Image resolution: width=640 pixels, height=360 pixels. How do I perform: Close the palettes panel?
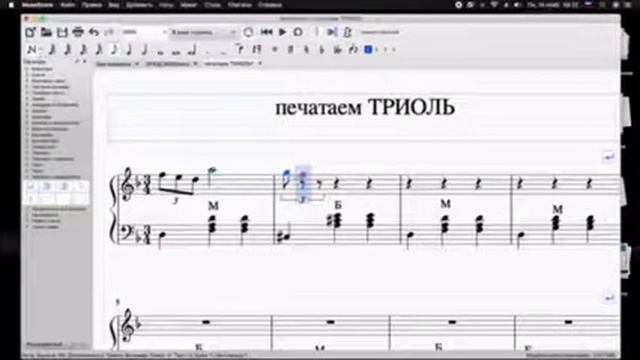pyautogui.click(x=85, y=62)
